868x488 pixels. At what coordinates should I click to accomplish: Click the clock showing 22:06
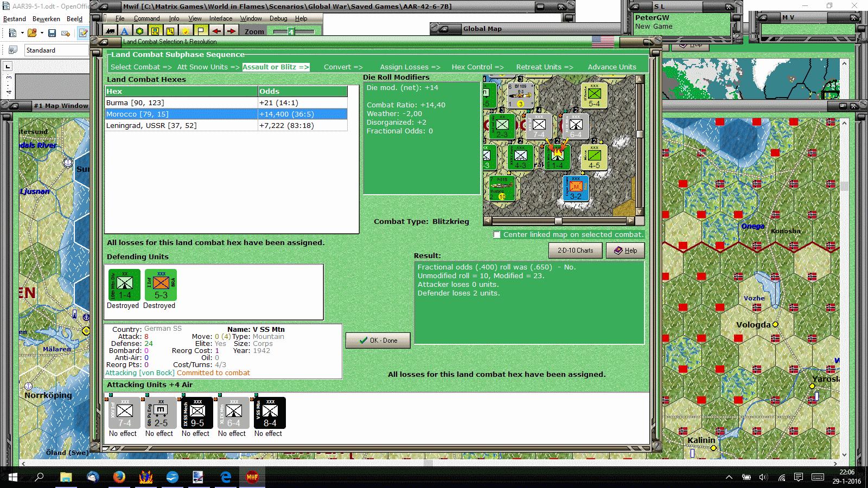tap(847, 472)
